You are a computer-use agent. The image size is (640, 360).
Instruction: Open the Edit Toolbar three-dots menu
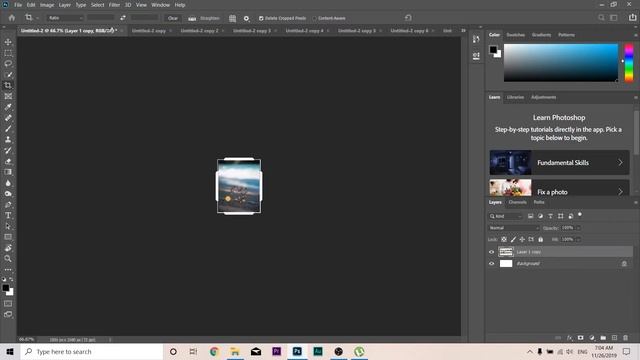[8, 270]
